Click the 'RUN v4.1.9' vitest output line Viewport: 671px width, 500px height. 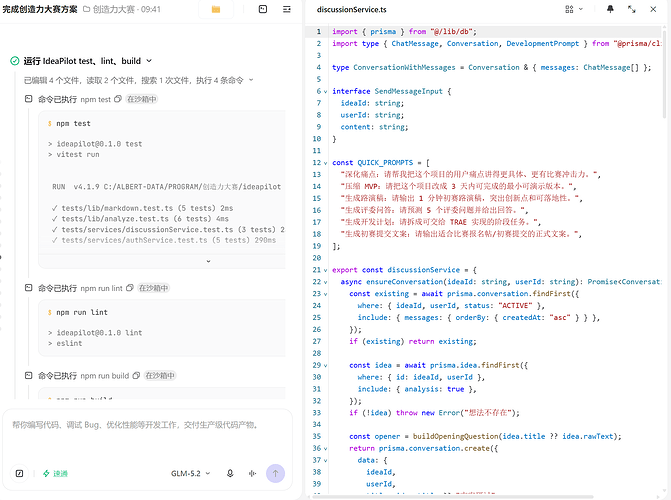pos(166,187)
